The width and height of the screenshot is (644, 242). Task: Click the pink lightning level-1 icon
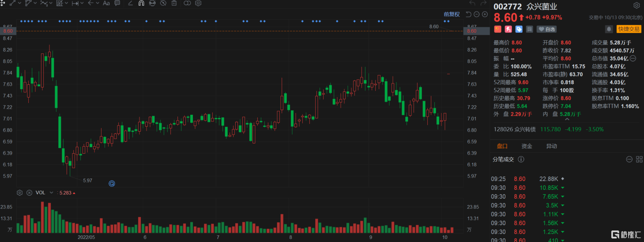click(508, 29)
